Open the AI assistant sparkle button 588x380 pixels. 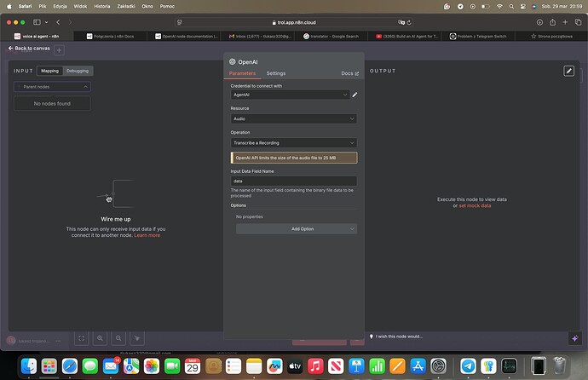tap(575, 338)
